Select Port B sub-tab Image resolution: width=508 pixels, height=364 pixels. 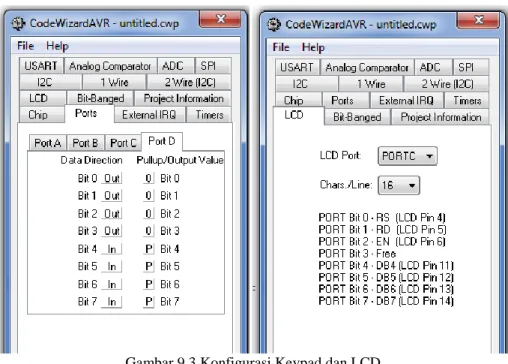(x=85, y=143)
